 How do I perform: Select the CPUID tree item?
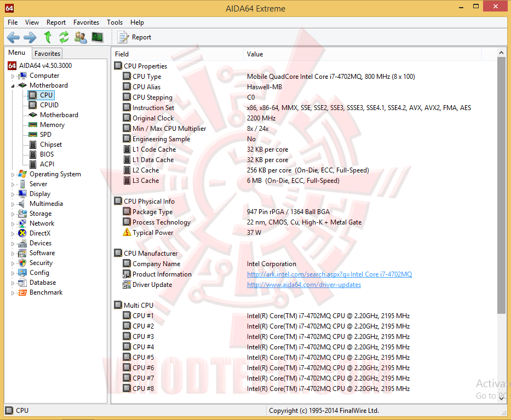pos(49,105)
